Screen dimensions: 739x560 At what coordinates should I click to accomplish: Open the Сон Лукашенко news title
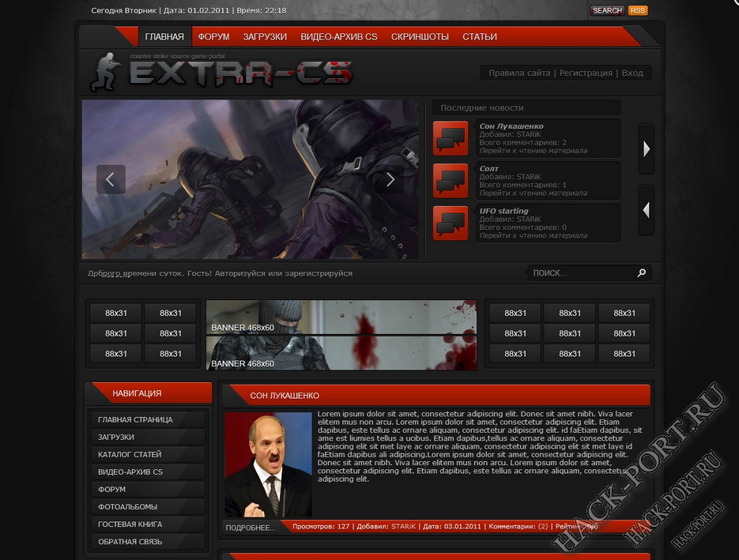511,126
